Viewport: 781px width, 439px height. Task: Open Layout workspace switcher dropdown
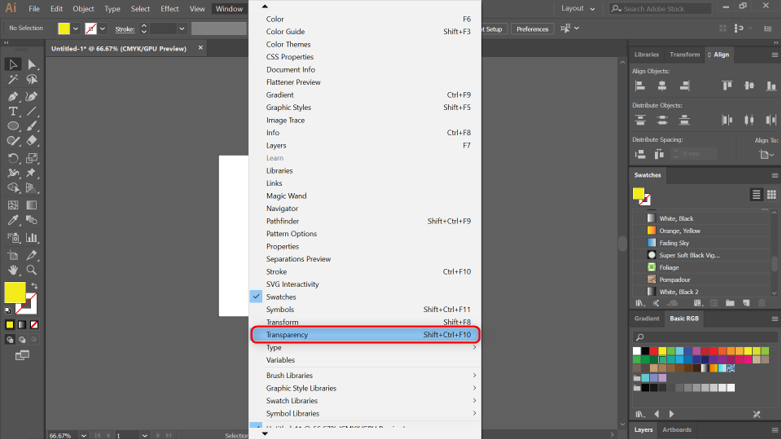pyautogui.click(x=578, y=8)
